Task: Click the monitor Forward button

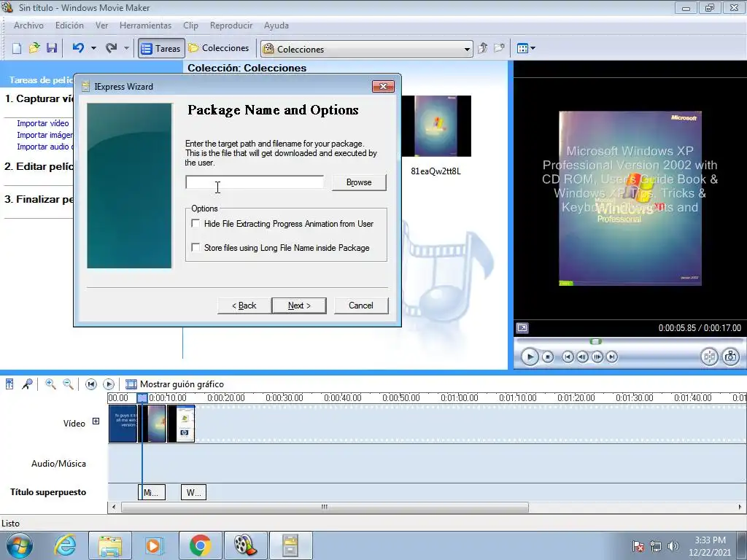Action: 612,357
